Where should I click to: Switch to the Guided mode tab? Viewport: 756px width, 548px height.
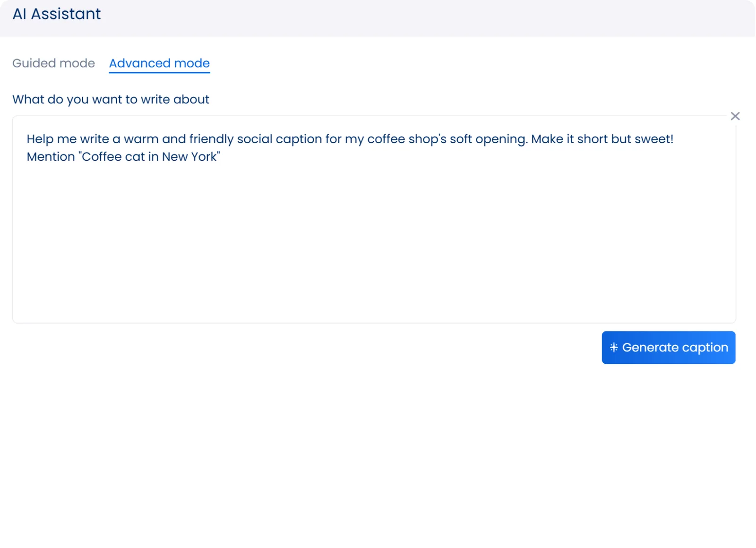tap(53, 63)
